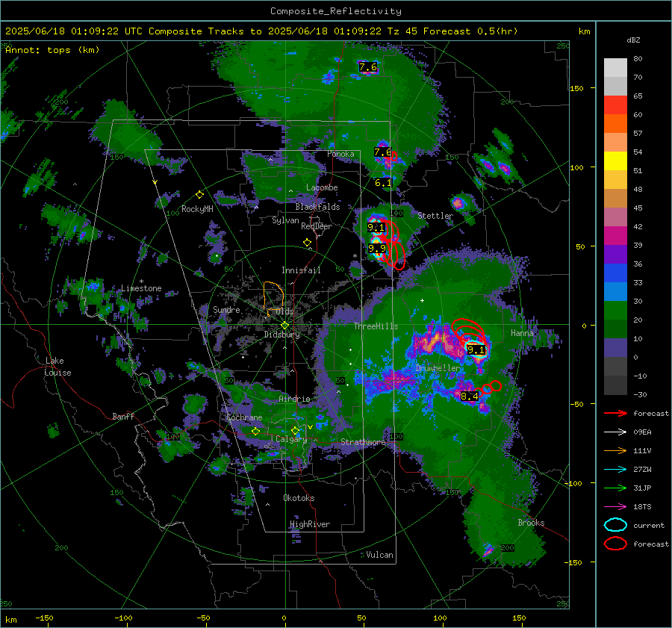The image size is (672, 628).
Task: Select storm top label 8.4
Action: click(x=470, y=396)
